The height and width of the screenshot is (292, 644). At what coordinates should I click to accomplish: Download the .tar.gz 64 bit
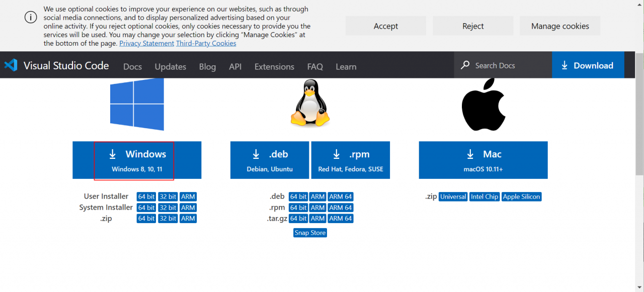[298, 219]
